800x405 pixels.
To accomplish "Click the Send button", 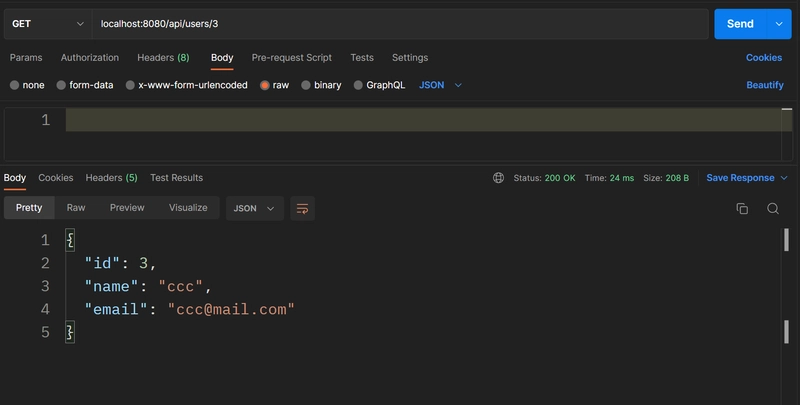I will pos(740,24).
